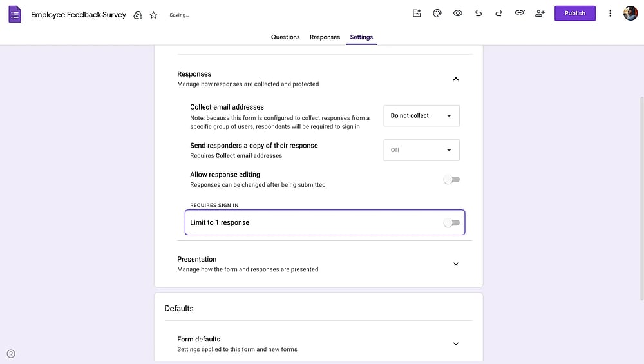
Task: Open Collect email addresses dropdown
Action: [x=421, y=115]
